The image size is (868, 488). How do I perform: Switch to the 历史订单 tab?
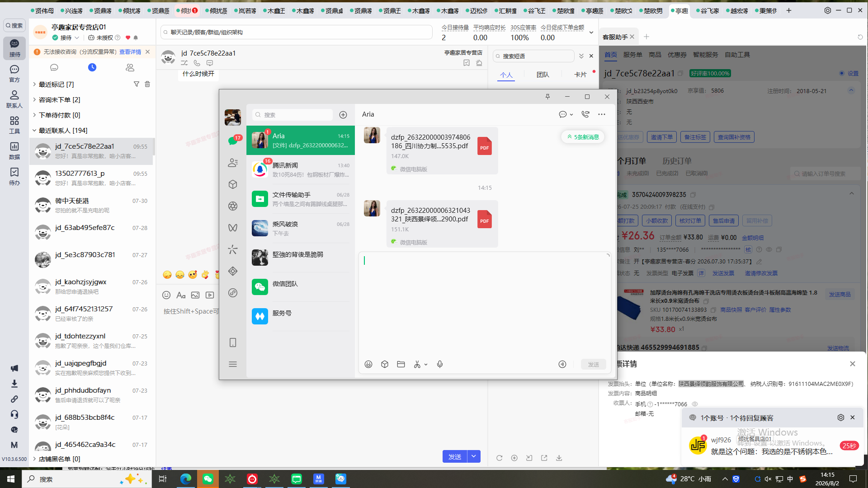pos(677,161)
